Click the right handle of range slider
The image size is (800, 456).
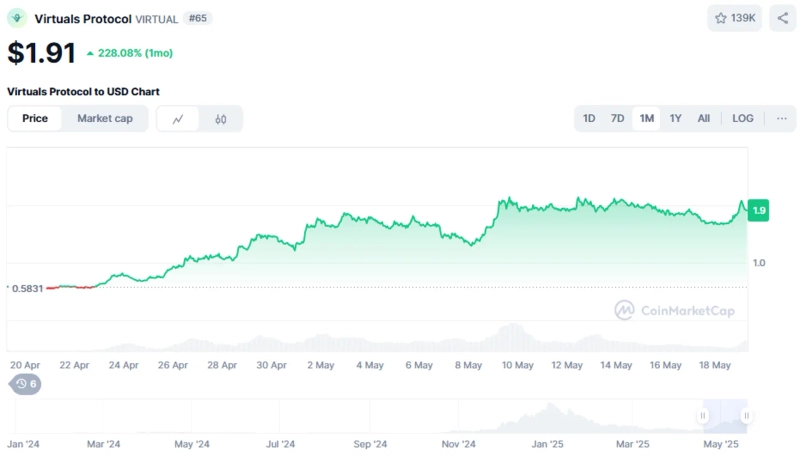tap(745, 416)
